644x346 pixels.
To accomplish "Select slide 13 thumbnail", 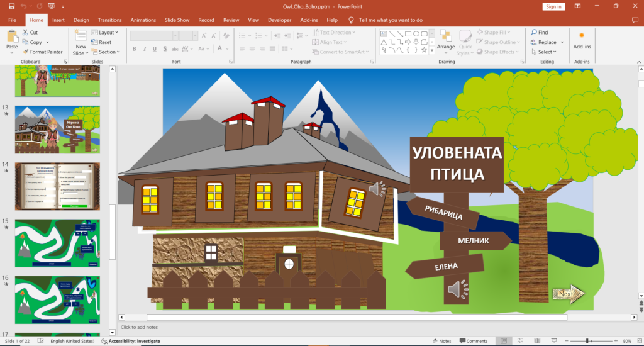I will tap(57, 130).
